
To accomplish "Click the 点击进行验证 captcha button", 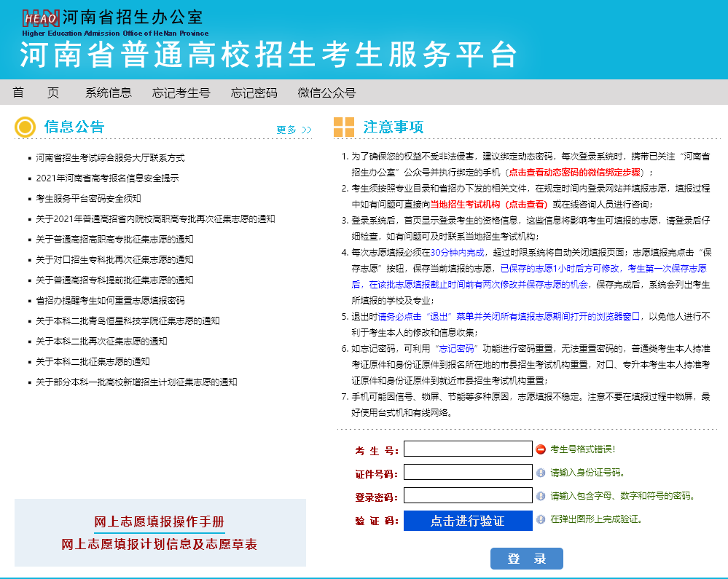I will (x=467, y=521).
